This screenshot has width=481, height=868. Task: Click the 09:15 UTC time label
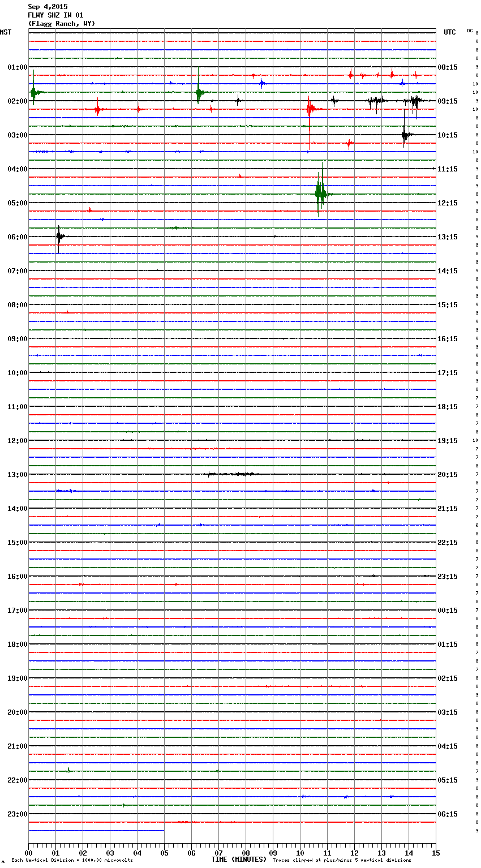point(448,101)
